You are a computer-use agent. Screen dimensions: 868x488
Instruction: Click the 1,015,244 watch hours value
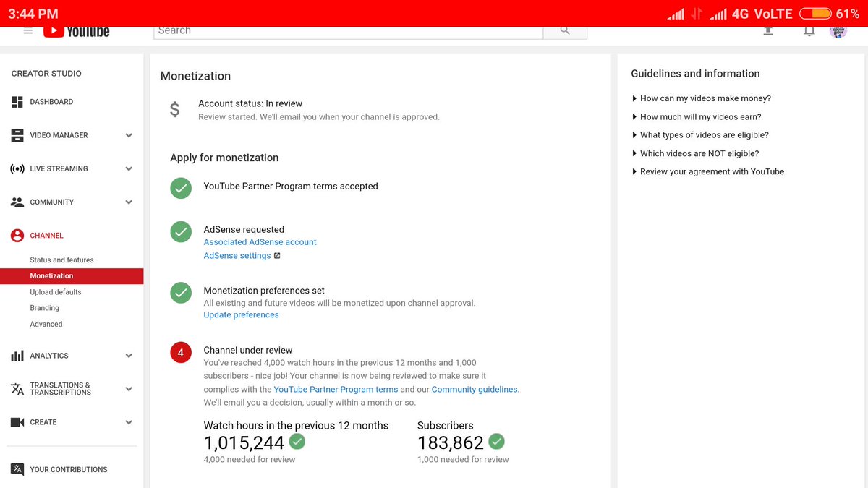[244, 443]
